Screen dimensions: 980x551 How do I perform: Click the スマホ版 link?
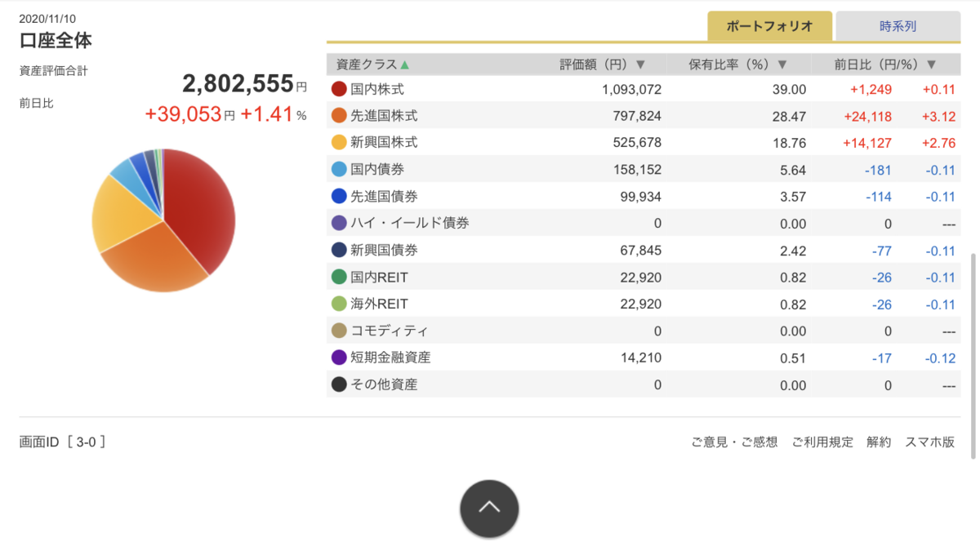[930, 442]
